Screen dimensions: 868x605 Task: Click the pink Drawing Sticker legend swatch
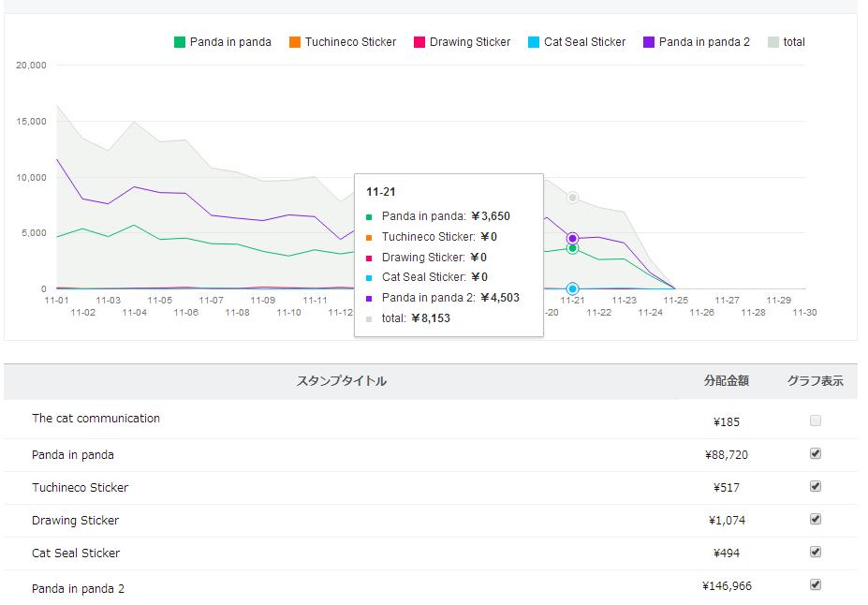[x=419, y=42]
